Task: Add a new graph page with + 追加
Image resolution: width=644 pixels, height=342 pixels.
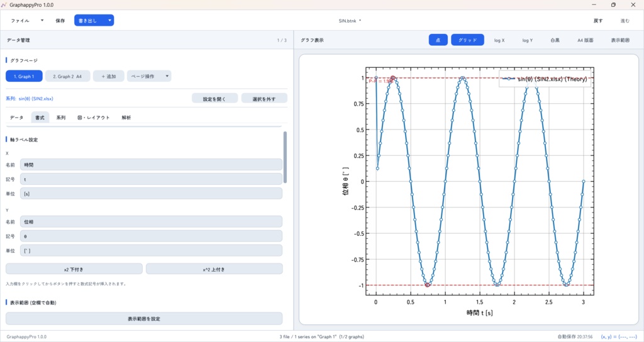Action: coord(108,76)
